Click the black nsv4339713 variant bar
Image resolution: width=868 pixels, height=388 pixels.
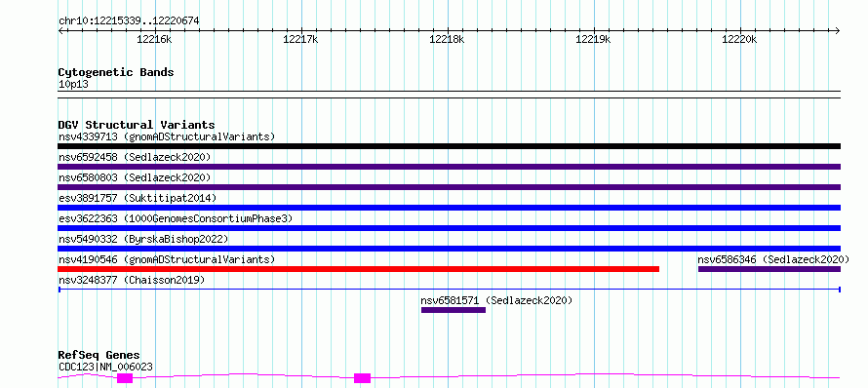pos(449,146)
